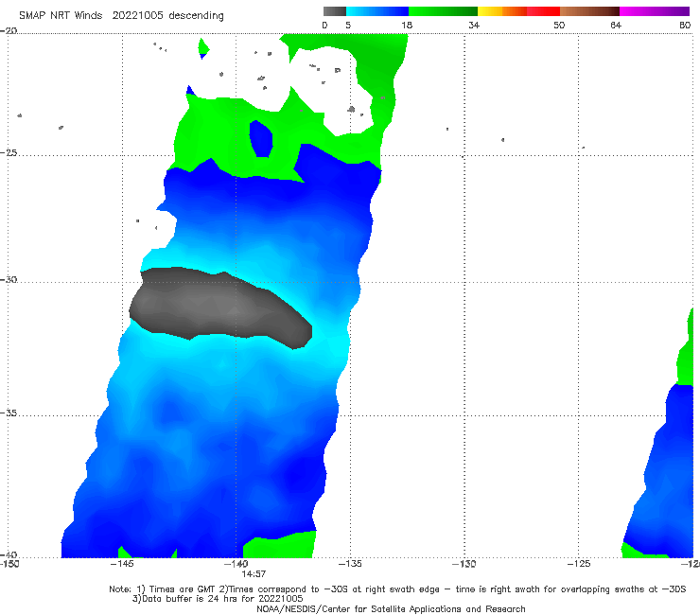Click the swath time stamp '14:57'
The height and width of the screenshot is (615, 700).
[254, 574]
